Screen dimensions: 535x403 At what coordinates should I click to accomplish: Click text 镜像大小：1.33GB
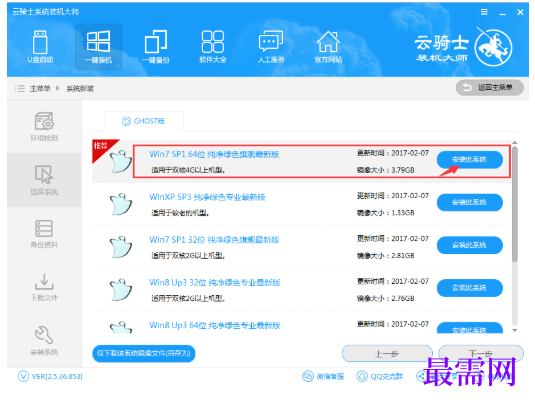(x=386, y=213)
